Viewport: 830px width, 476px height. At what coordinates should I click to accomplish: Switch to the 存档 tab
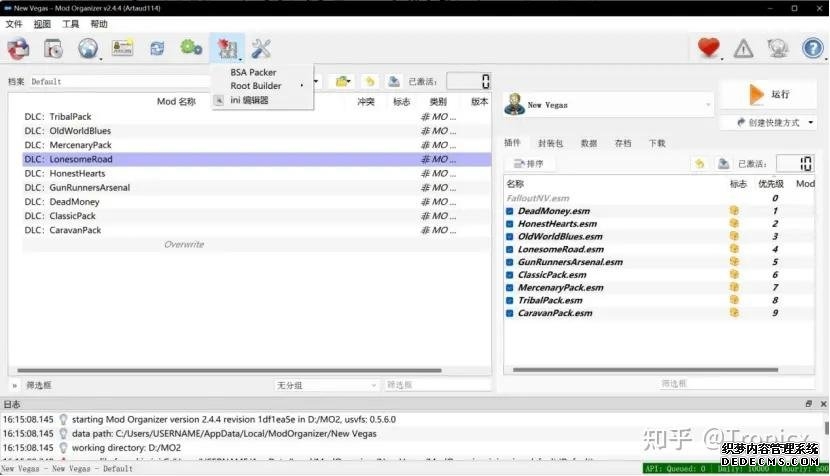[x=622, y=143]
